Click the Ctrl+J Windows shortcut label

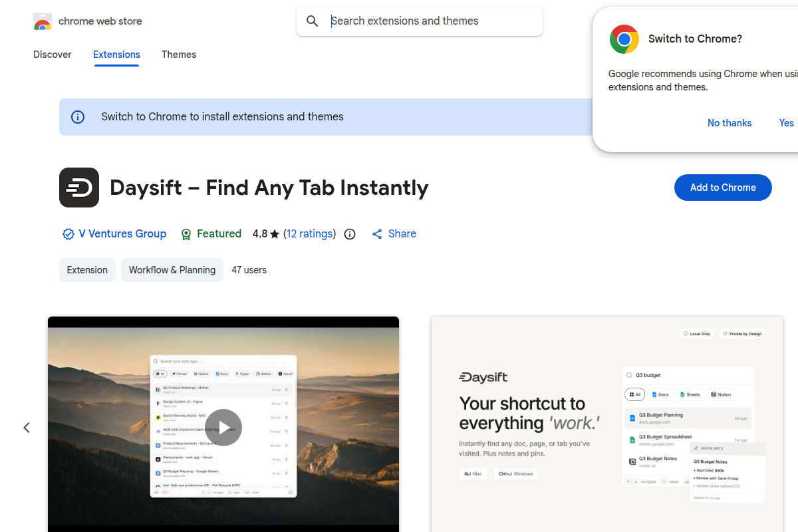point(516,474)
